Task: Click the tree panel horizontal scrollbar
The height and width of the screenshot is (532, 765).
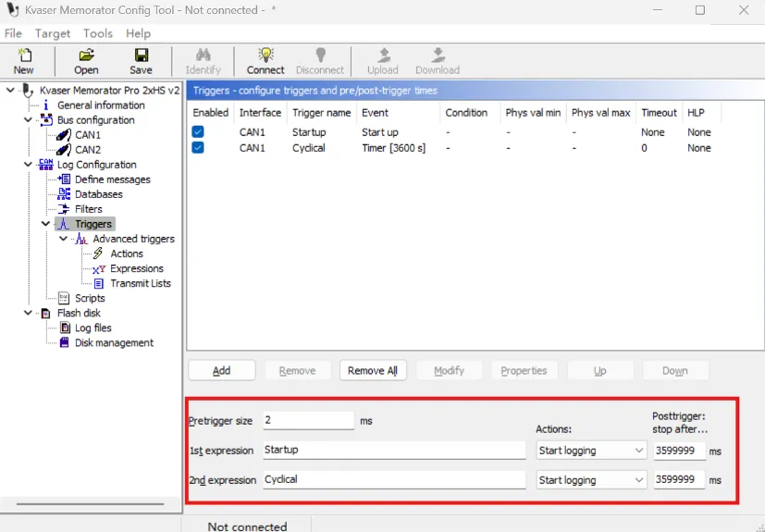Action: 91,504
